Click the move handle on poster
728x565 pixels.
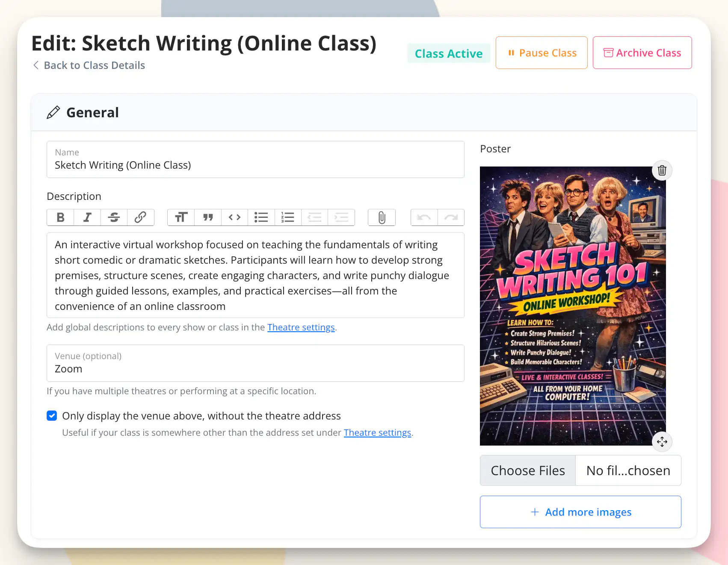(662, 441)
